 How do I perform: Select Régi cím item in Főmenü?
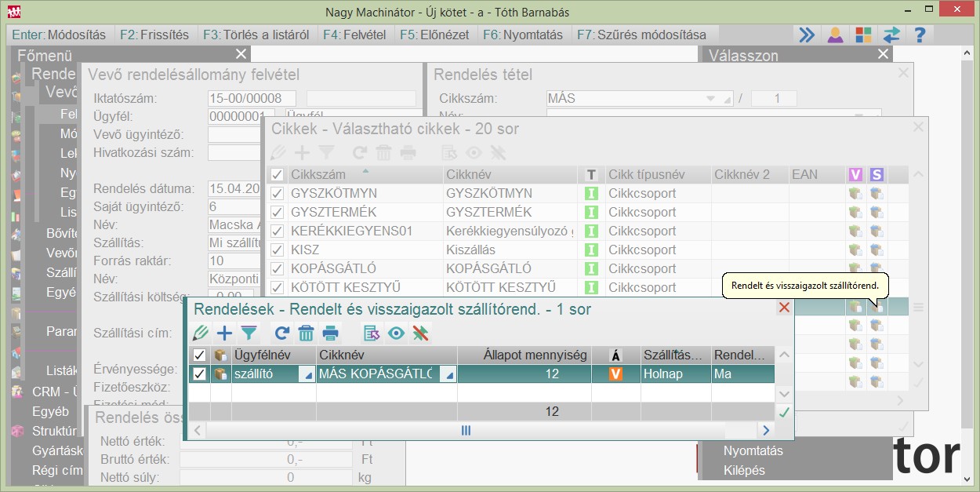click(56, 470)
